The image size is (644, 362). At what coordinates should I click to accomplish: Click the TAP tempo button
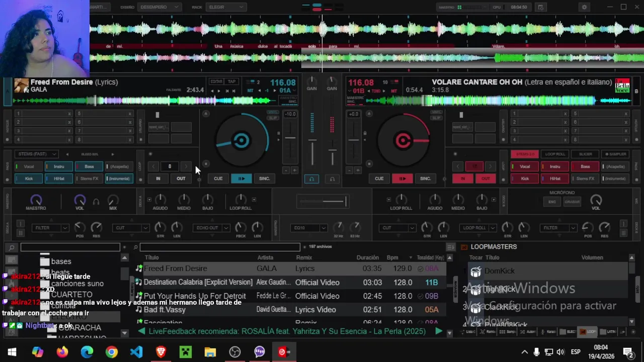point(231,81)
